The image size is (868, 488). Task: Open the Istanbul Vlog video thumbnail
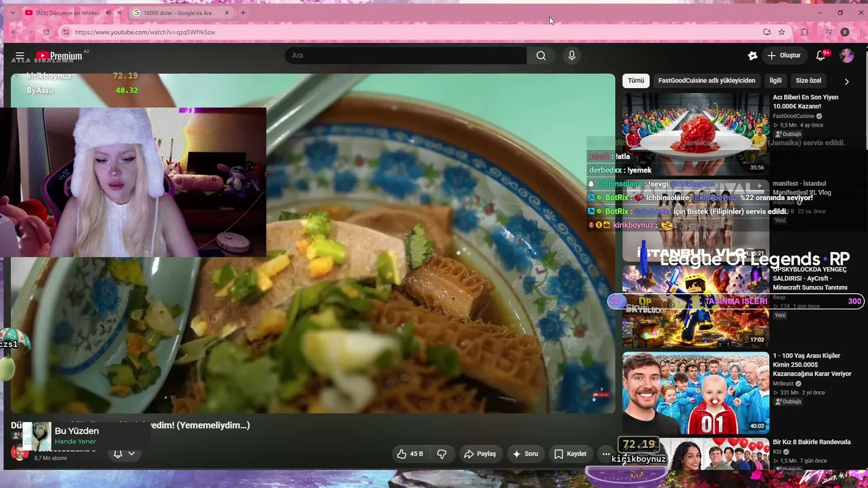[696, 220]
